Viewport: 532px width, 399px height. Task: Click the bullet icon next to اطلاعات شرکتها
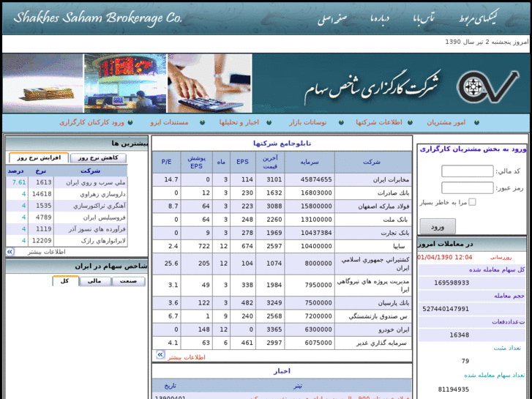coord(410,122)
